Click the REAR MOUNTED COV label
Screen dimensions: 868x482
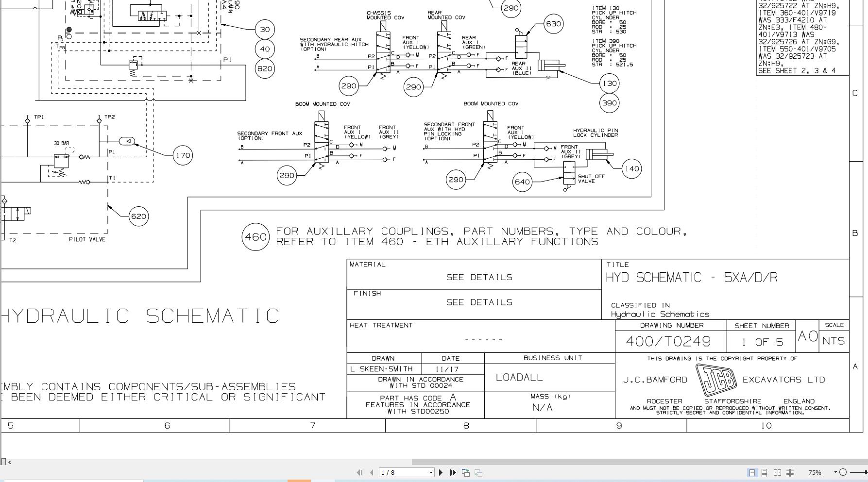pyautogui.click(x=446, y=16)
